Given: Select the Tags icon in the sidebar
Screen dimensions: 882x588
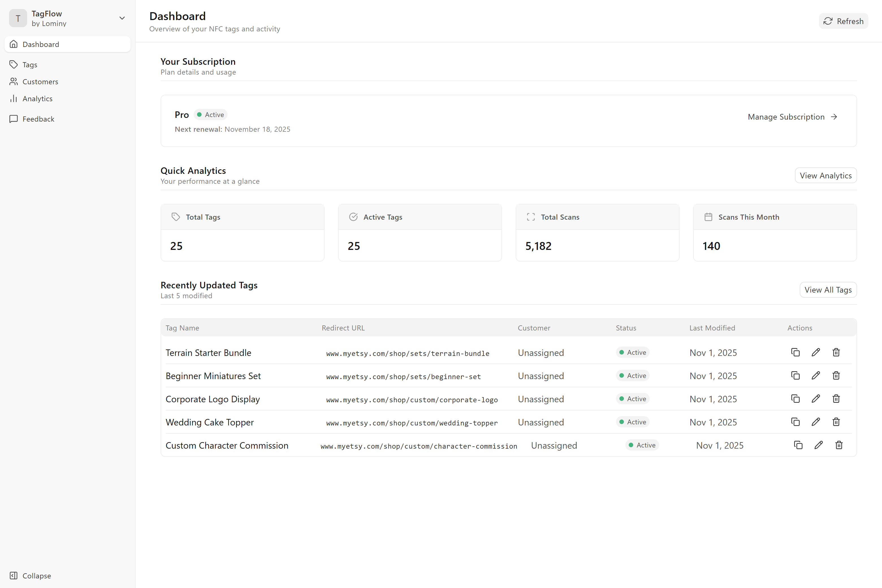Looking at the screenshot, I should (14, 64).
